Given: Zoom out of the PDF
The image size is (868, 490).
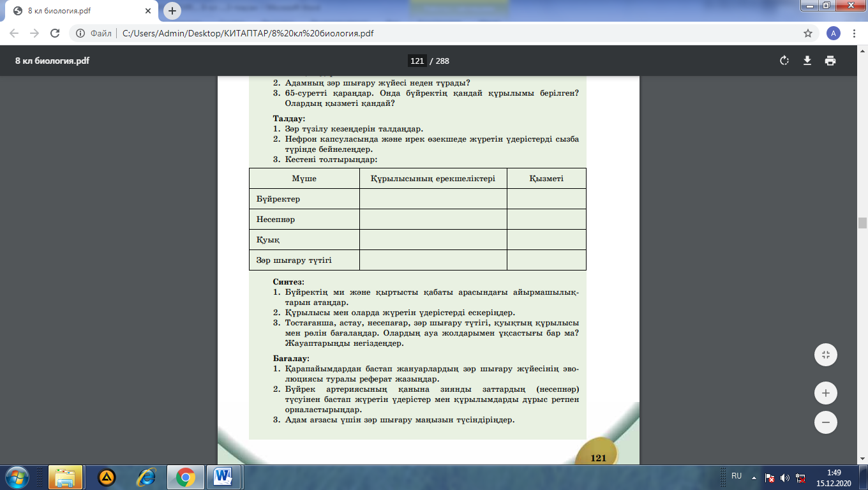Looking at the screenshot, I should click(x=826, y=422).
